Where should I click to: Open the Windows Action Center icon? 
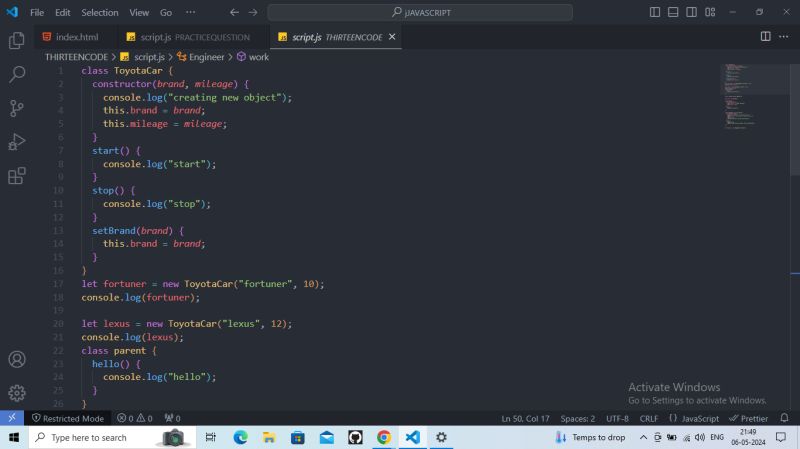tap(781, 437)
